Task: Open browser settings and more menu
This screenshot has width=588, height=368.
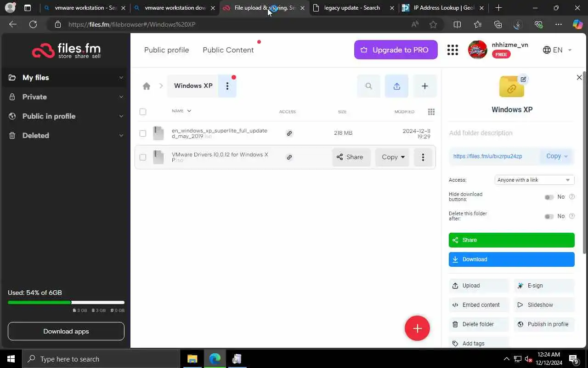Action: coord(558,24)
